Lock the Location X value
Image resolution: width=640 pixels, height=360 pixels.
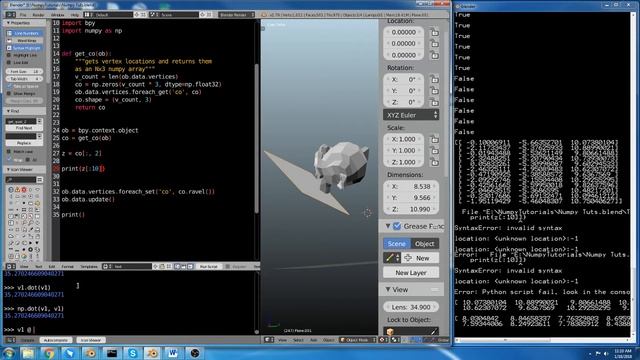(x=434, y=32)
